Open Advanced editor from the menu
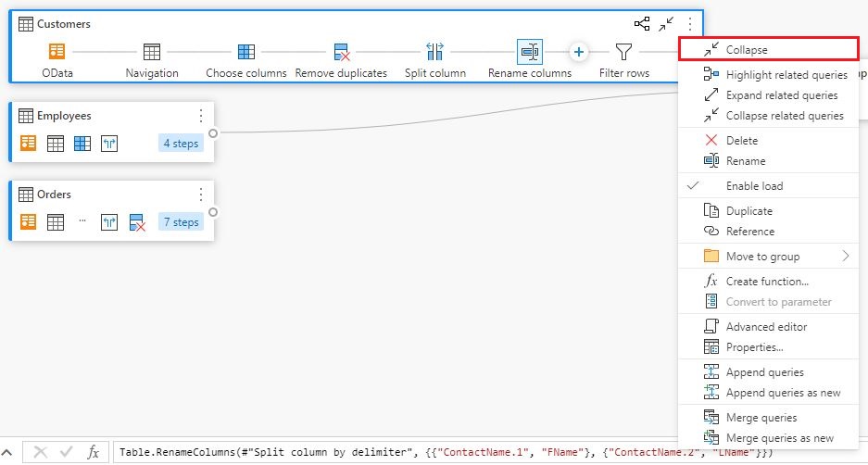This screenshot has width=868, height=465. [x=766, y=327]
